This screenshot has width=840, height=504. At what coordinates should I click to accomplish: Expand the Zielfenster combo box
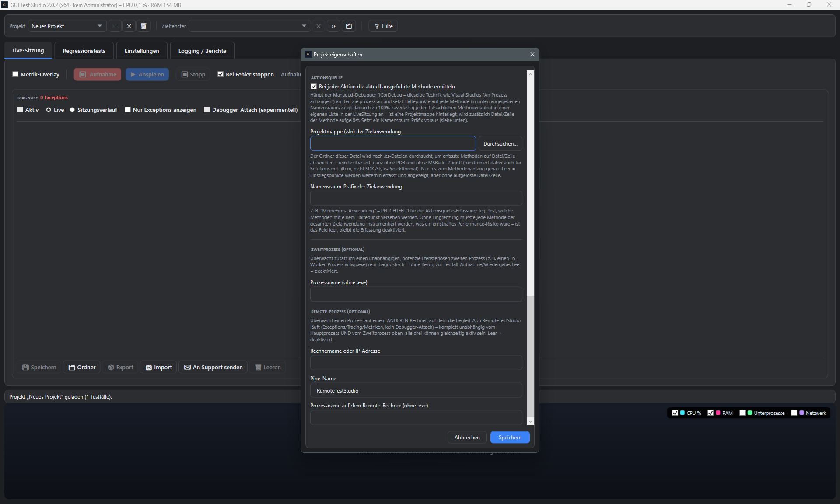tap(249, 26)
